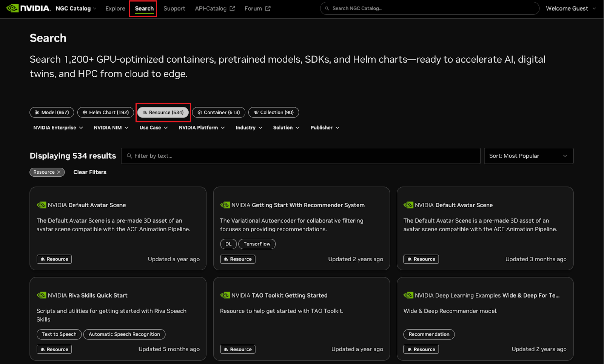Click the "Displaying 534 results" heading
Image resolution: width=604 pixels, height=364 pixels.
[73, 156]
